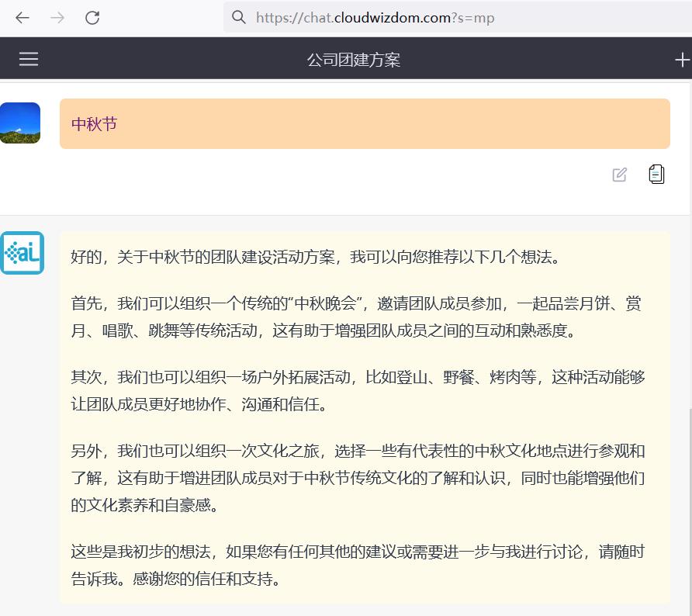Reload the page with the refresh icon
Viewport: 692px width, 616px height.
pyautogui.click(x=92, y=17)
